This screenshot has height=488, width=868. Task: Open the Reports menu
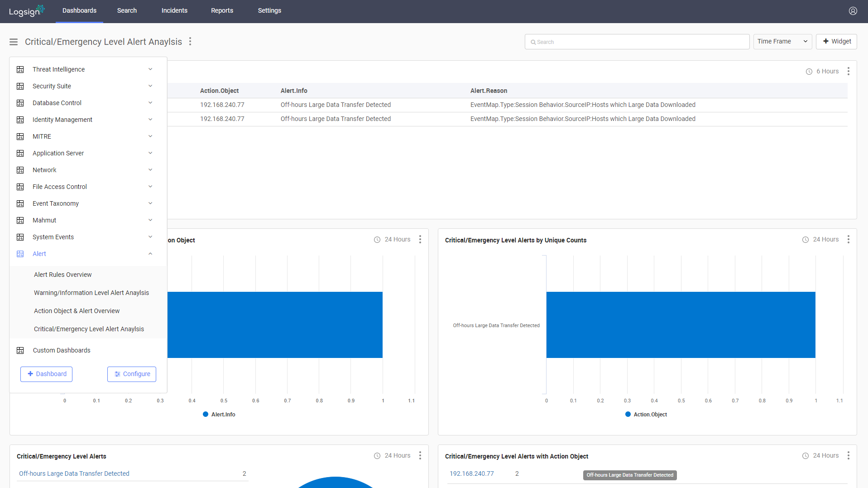[x=222, y=10]
